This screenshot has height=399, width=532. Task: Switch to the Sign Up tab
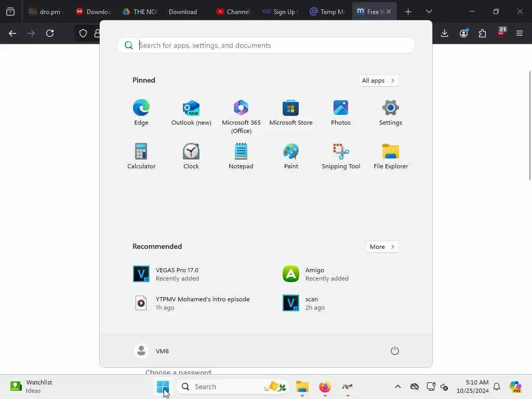click(280, 11)
